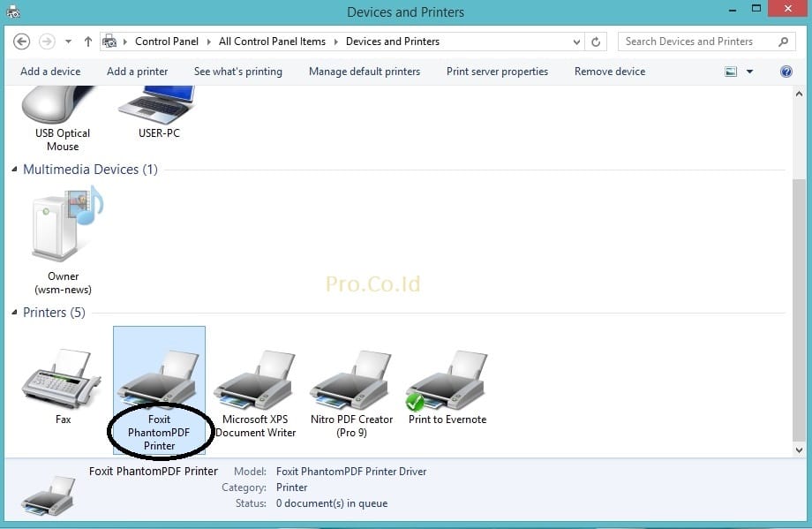Click the Devices and Printers address bar icon

pyautogui.click(x=109, y=41)
